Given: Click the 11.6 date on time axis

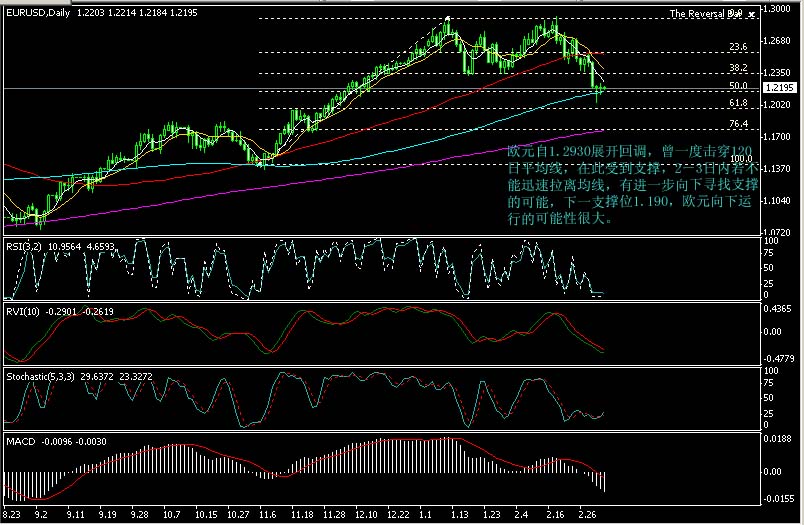Looking at the screenshot, I should coord(268,514).
